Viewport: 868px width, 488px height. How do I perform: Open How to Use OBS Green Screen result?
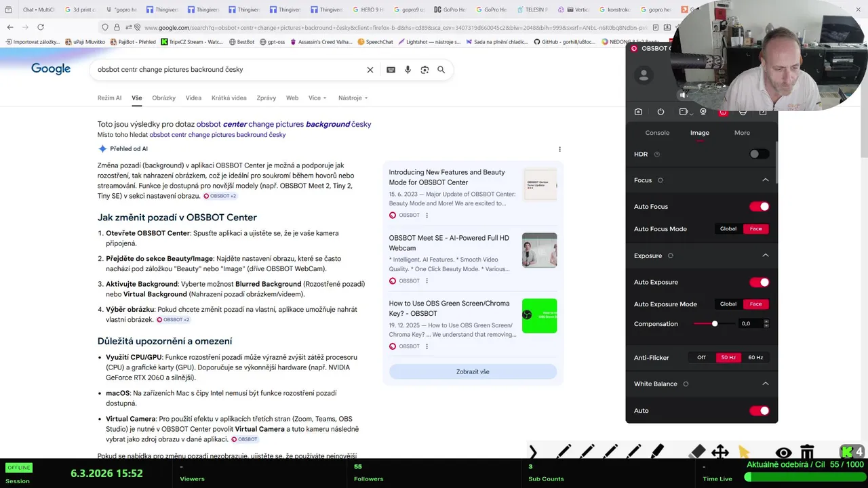click(x=449, y=308)
